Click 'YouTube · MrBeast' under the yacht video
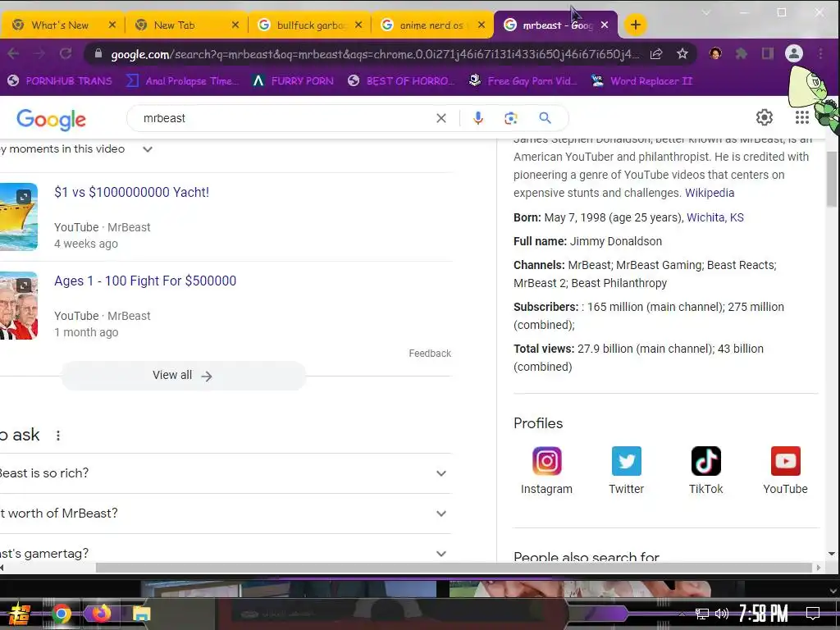The width and height of the screenshot is (840, 630). [x=102, y=227]
